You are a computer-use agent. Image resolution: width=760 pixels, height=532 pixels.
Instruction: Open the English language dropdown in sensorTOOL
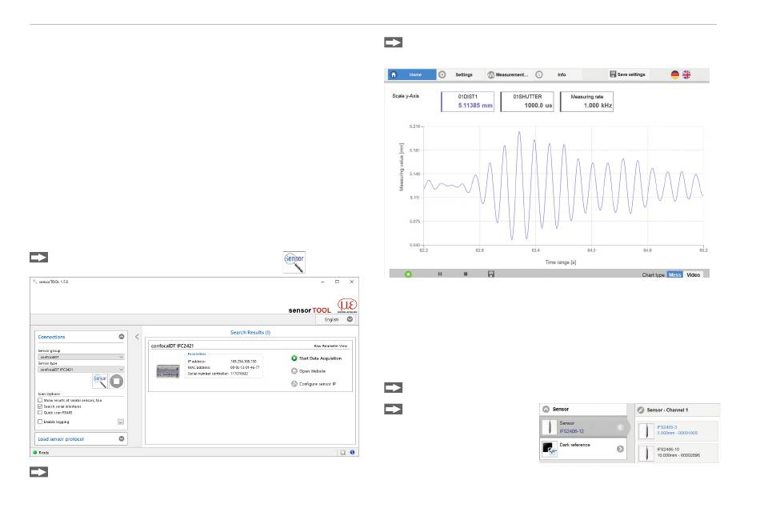coord(336,319)
